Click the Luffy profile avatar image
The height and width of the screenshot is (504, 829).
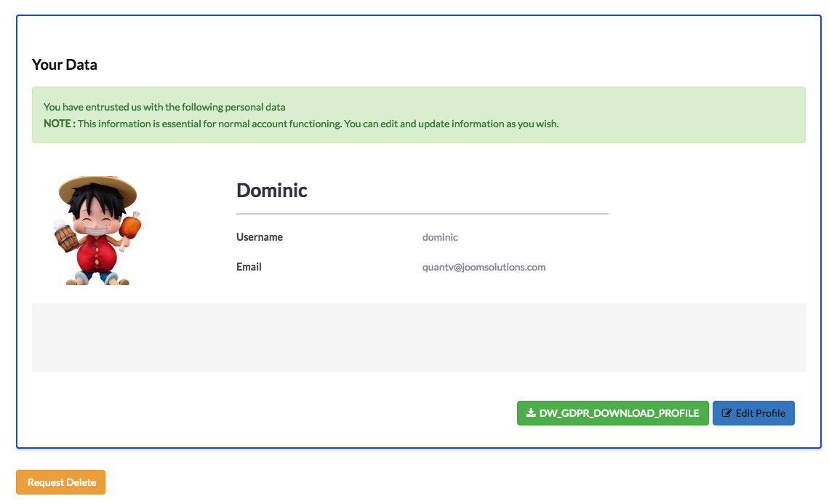point(97,231)
